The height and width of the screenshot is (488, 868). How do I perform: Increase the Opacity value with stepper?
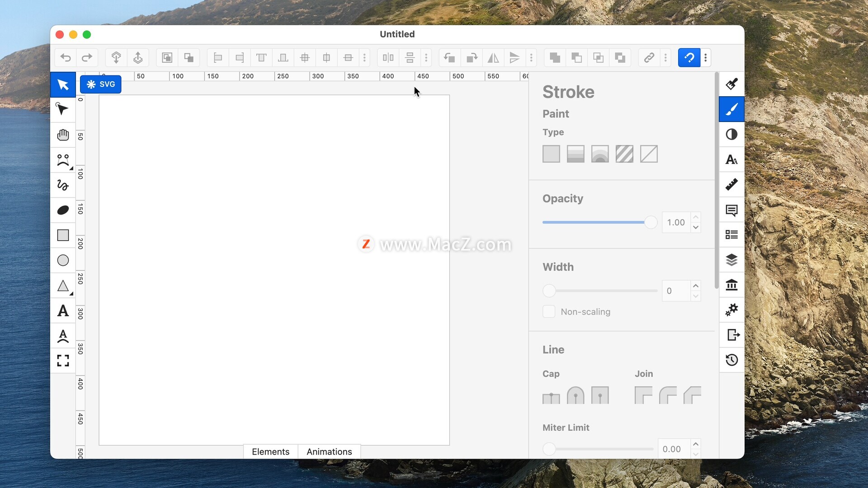coord(696,217)
